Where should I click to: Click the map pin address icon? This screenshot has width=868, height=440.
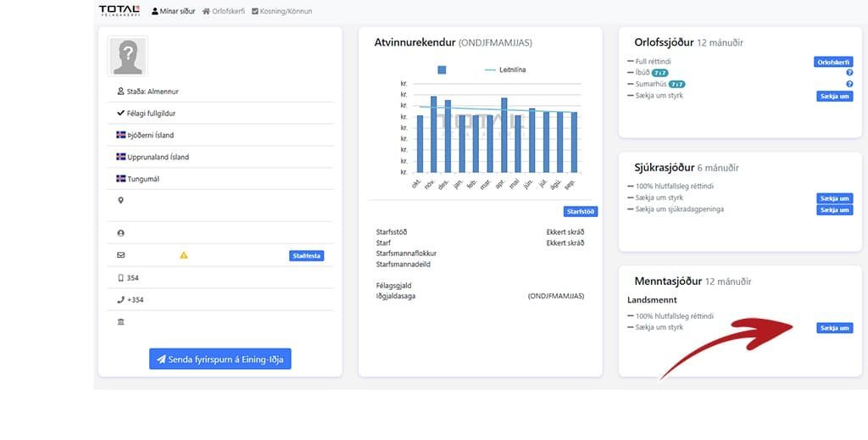point(120,200)
